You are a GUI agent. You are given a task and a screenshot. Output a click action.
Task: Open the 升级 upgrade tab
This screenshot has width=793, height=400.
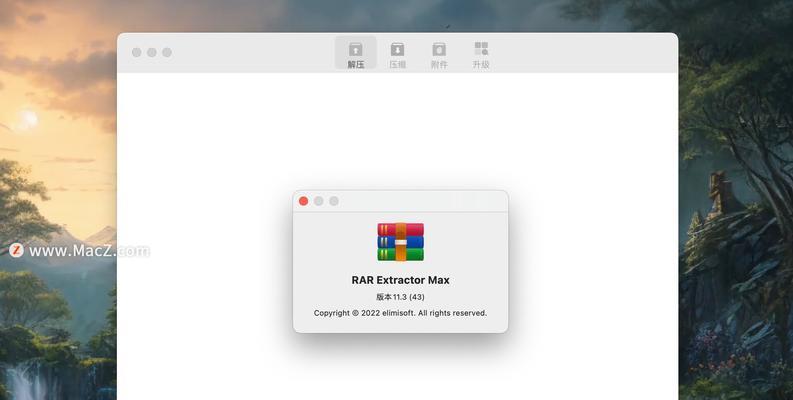click(481, 53)
